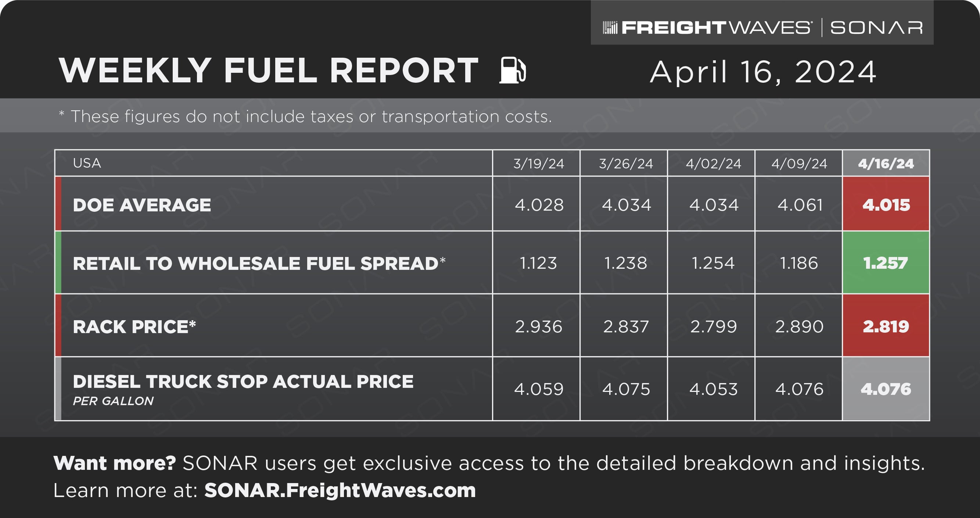The width and height of the screenshot is (980, 518).
Task: Click the FreightWaves barcode logo icon
Action: [610, 28]
